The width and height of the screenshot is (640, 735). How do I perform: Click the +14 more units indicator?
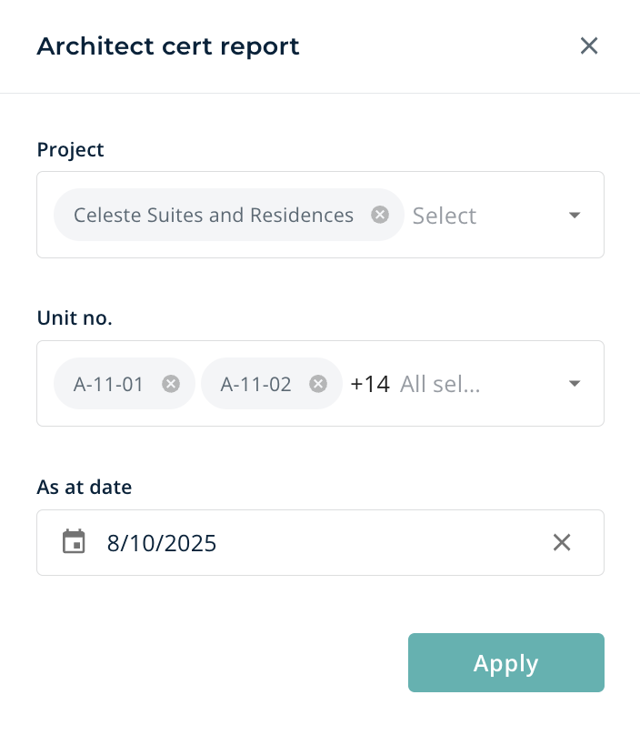coord(370,384)
